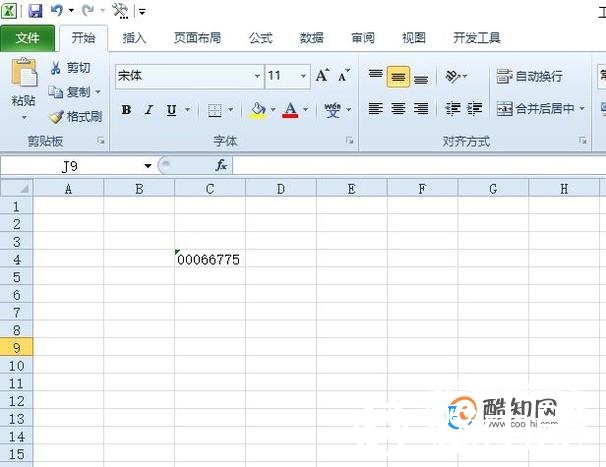Expand the Merge and Center dropdown arrow
The height and width of the screenshot is (467, 606).
point(582,109)
